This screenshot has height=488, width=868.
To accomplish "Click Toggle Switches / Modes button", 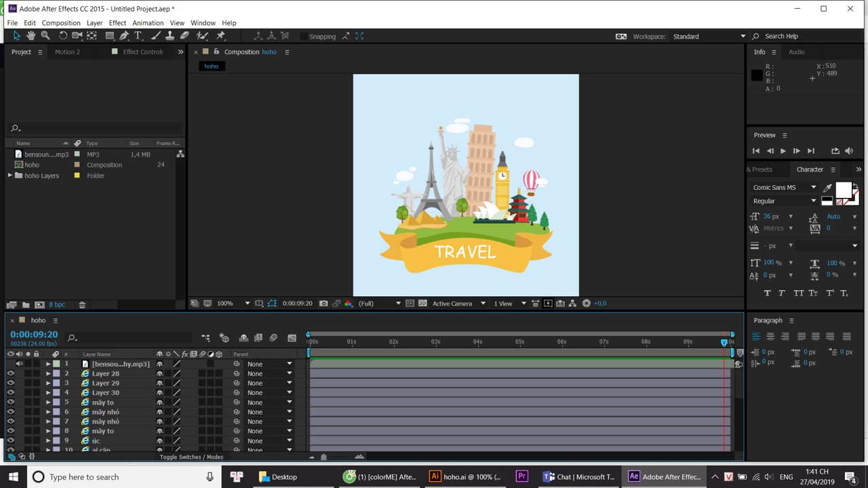I will click(191, 457).
